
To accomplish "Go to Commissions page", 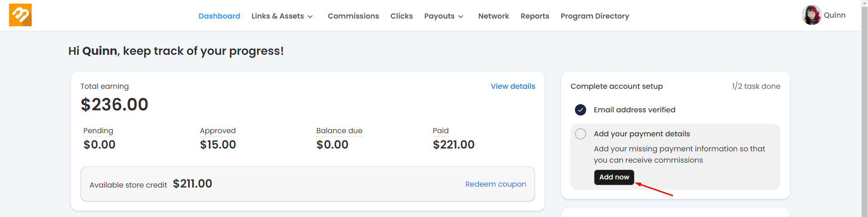I will (353, 16).
